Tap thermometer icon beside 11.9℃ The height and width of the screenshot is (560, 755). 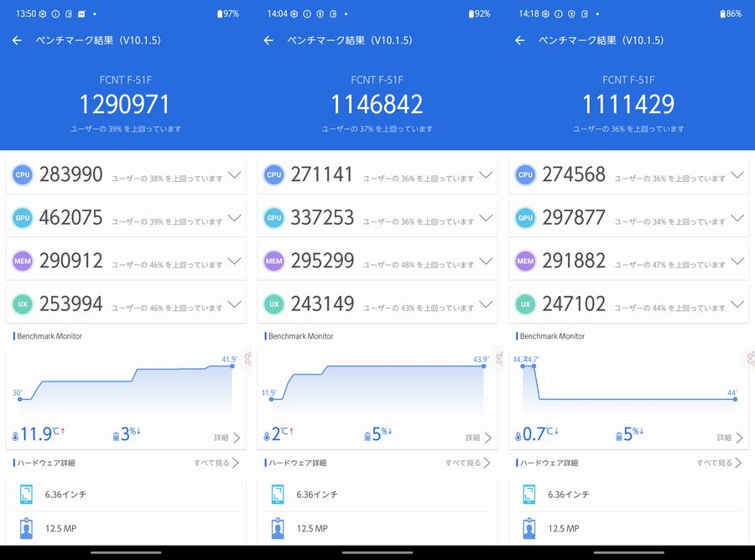(15, 437)
